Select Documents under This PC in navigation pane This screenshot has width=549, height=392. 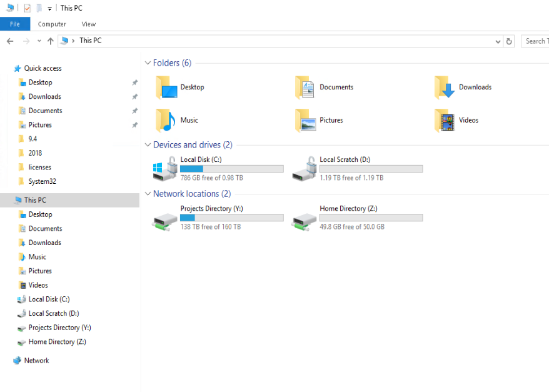pos(45,229)
